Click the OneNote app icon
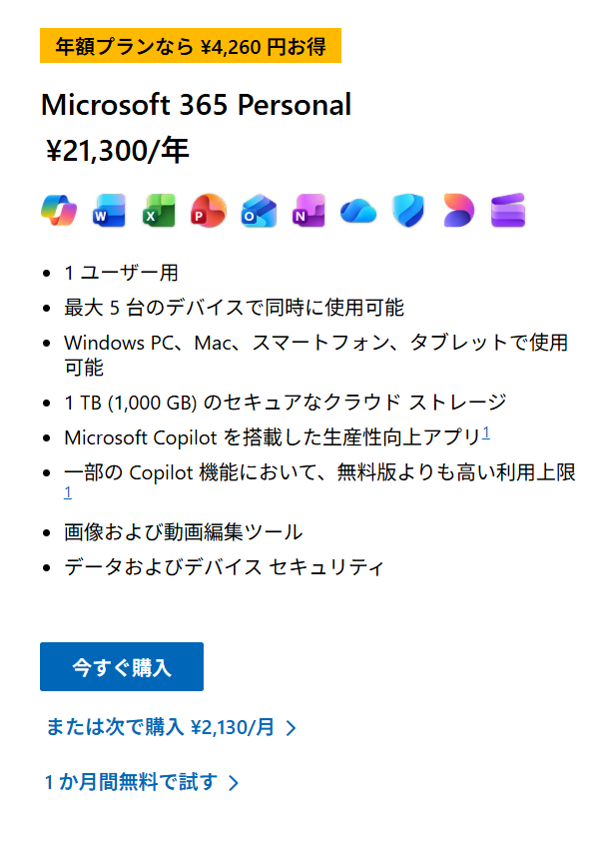616x841 pixels. (308, 211)
